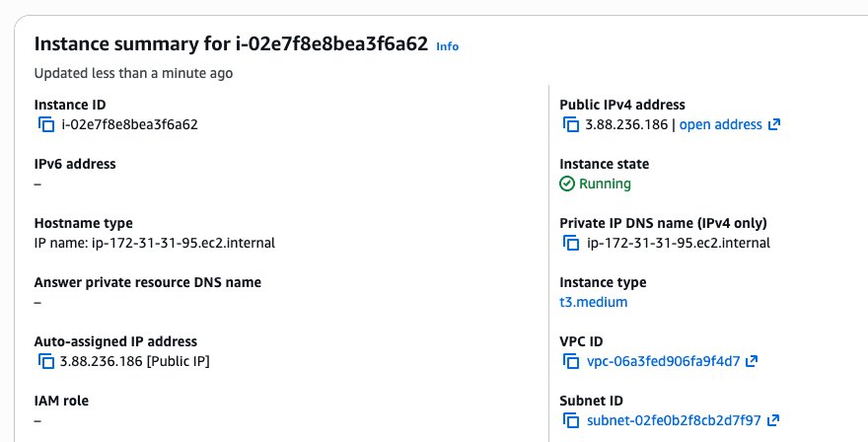Click the Running instance state text
Image resolution: width=868 pixels, height=442 pixels.
tap(605, 184)
